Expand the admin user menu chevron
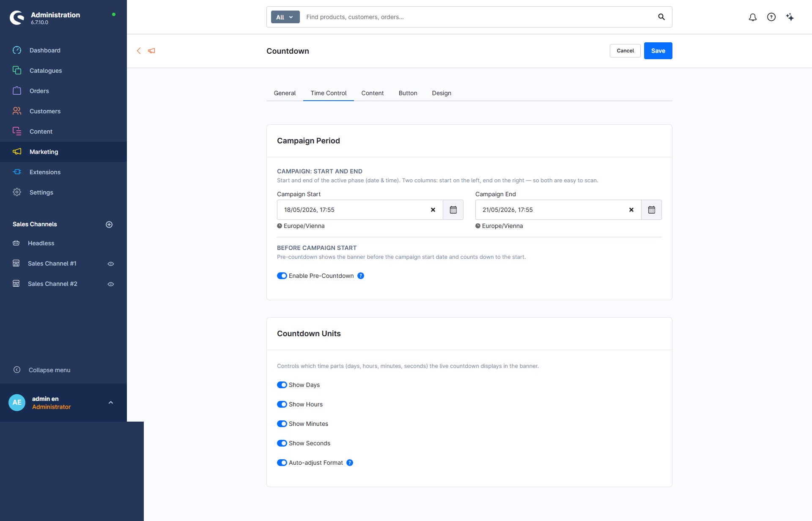The image size is (812, 521). click(x=111, y=403)
